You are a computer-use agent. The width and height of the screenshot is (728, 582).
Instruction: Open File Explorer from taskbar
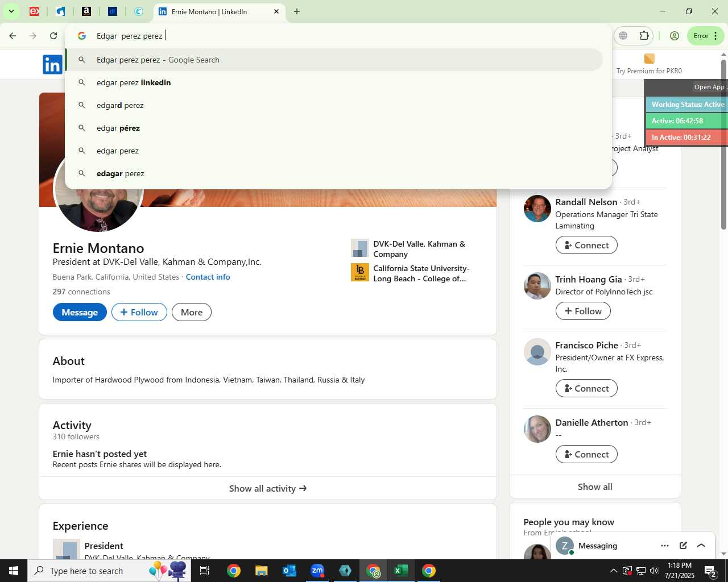[261, 571]
